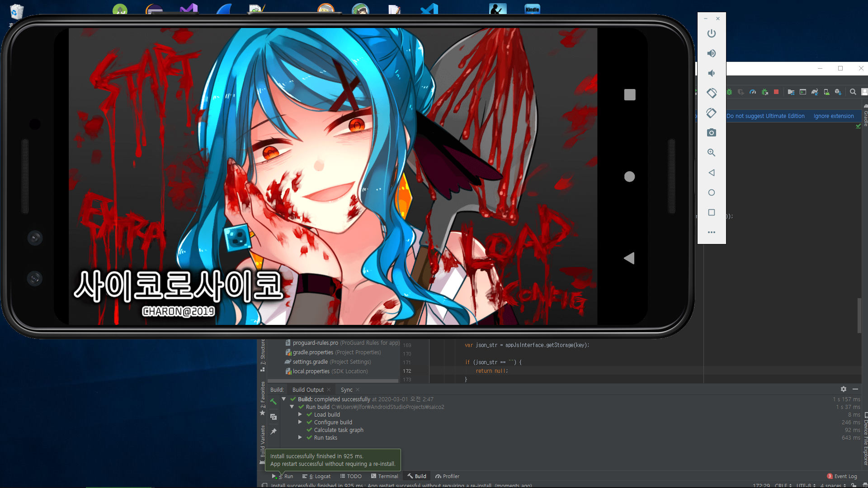
Task: Take an emulator screenshot with camera icon
Action: point(712,133)
